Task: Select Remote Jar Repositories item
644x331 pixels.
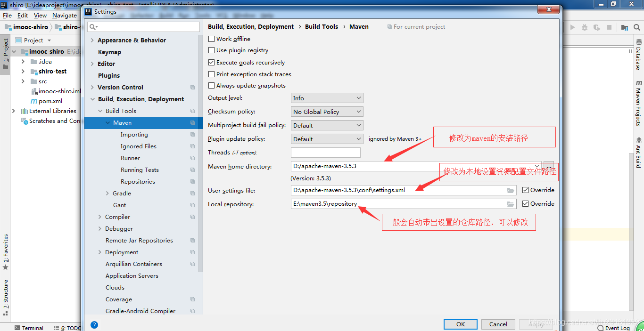Action: 139,241
